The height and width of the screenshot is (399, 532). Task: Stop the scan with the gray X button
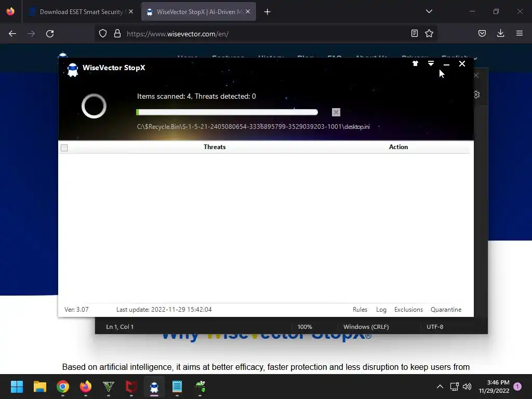(336, 112)
